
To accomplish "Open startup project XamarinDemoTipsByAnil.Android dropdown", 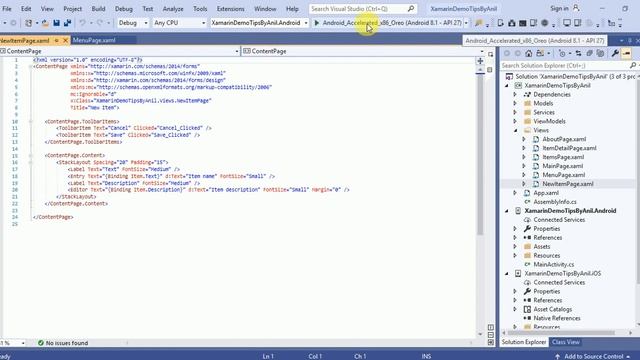I will [x=259, y=23].
